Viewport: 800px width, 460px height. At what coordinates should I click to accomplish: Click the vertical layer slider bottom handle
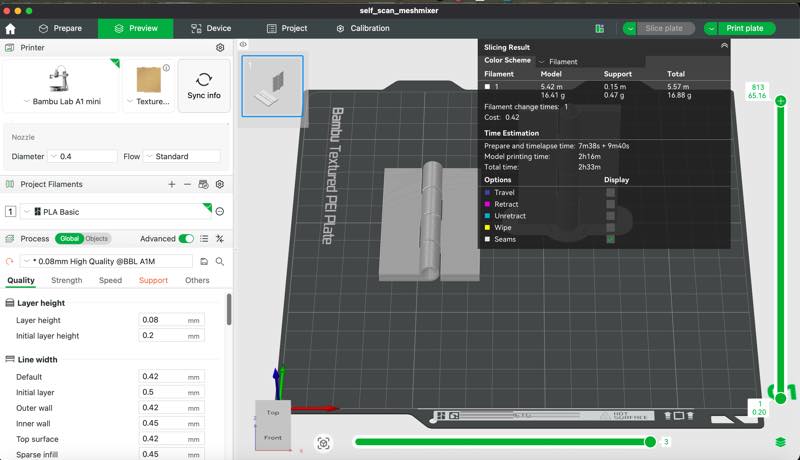pos(780,398)
